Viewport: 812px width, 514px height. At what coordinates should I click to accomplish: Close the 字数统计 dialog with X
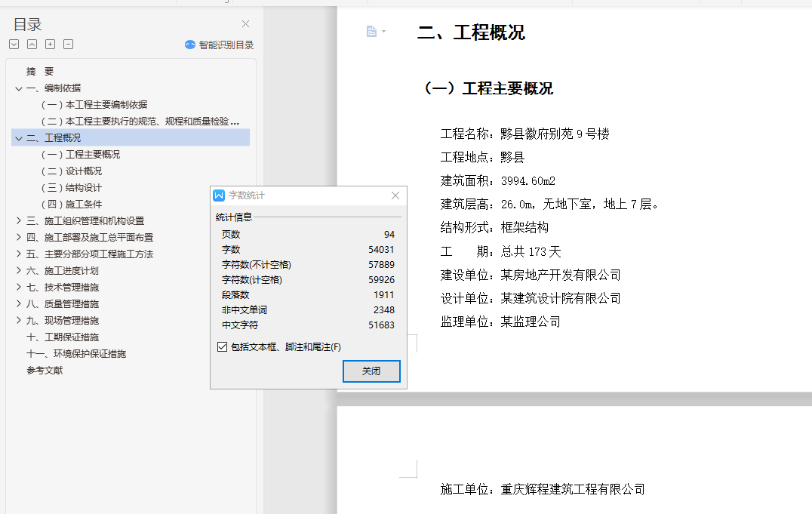coord(395,195)
